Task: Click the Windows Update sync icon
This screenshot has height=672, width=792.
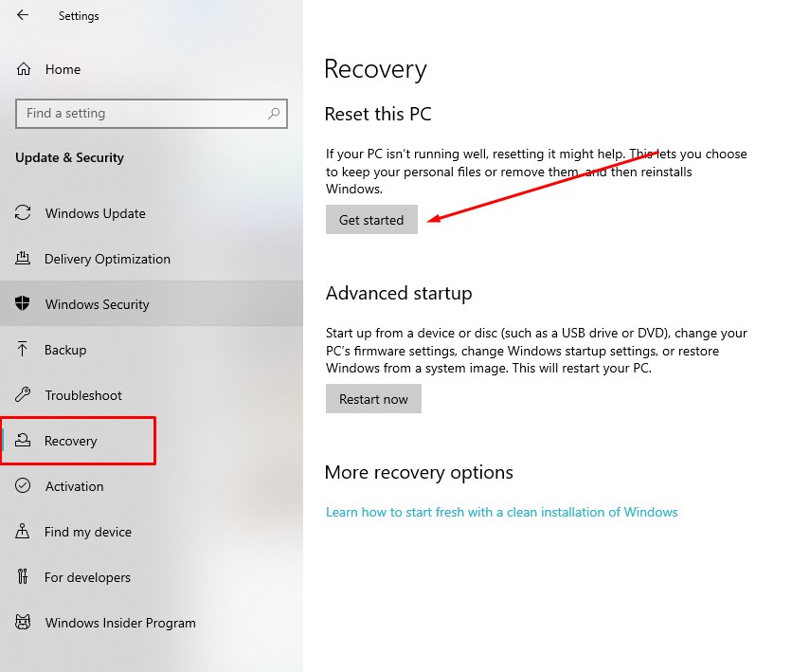Action: coord(23,213)
